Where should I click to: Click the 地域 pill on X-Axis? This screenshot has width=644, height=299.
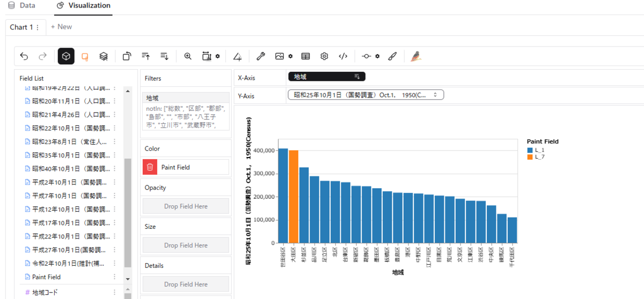326,77
